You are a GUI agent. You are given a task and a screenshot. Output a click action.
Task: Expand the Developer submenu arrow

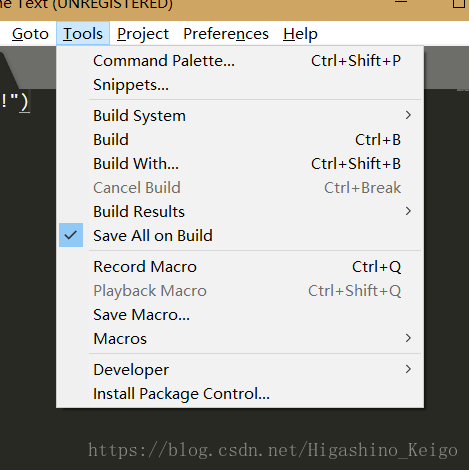point(408,369)
